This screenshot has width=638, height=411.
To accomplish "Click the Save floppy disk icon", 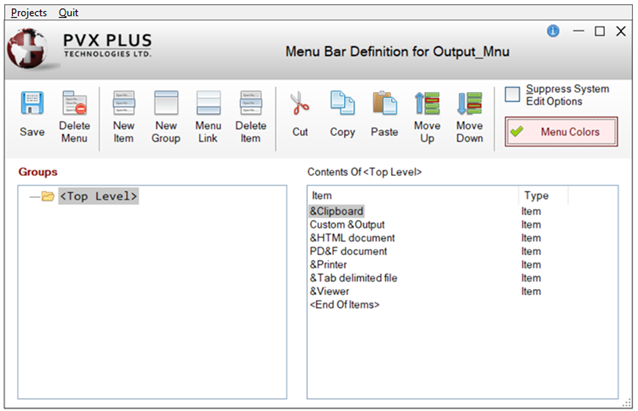I will (32, 105).
